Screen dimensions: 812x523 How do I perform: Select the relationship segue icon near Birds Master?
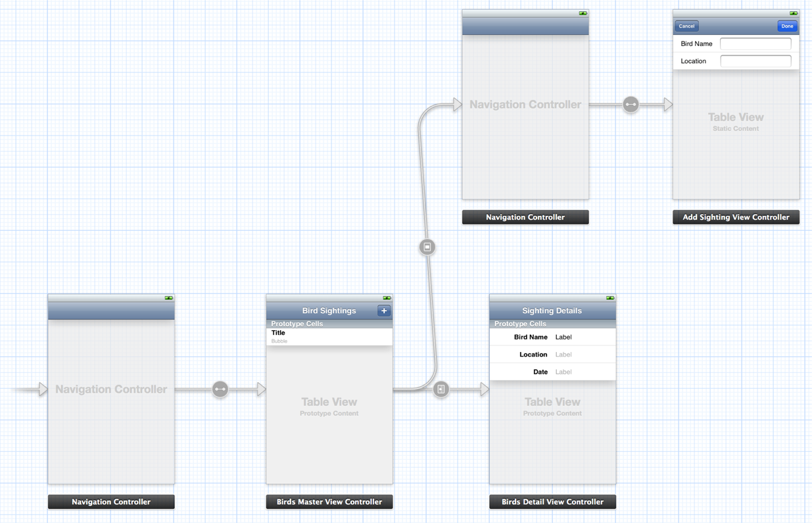click(220, 389)
